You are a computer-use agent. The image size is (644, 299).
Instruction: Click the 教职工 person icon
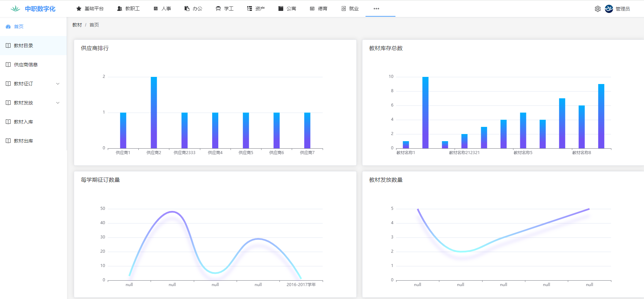tap(120, 9)
